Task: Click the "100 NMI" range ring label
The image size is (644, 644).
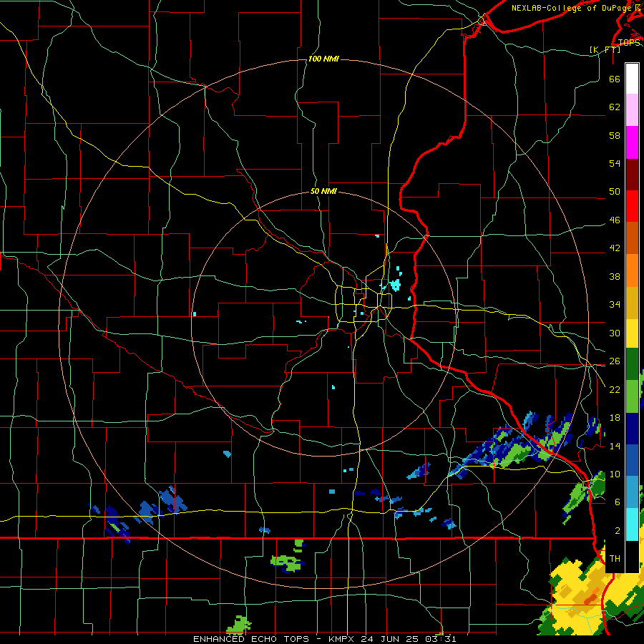Action: tap(323, 59)
